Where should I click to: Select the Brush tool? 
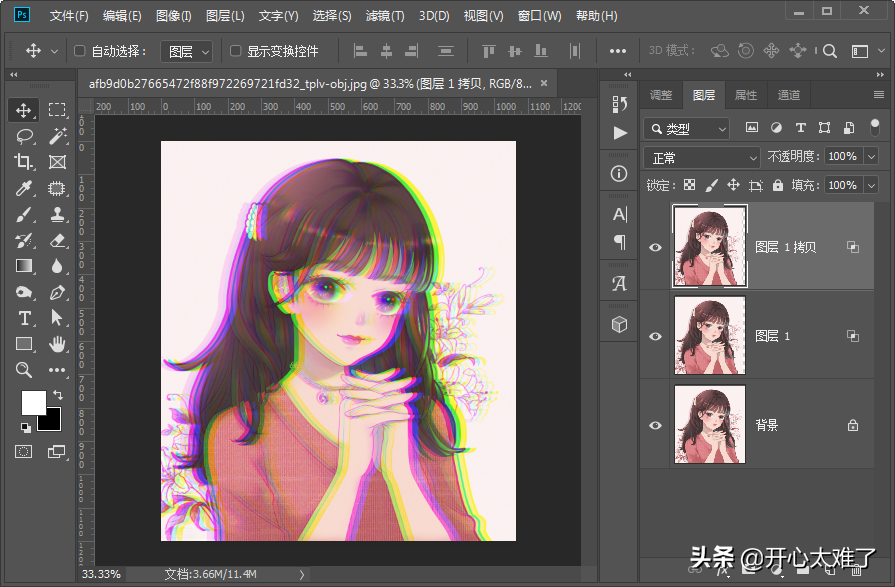(x=23, y=215)
